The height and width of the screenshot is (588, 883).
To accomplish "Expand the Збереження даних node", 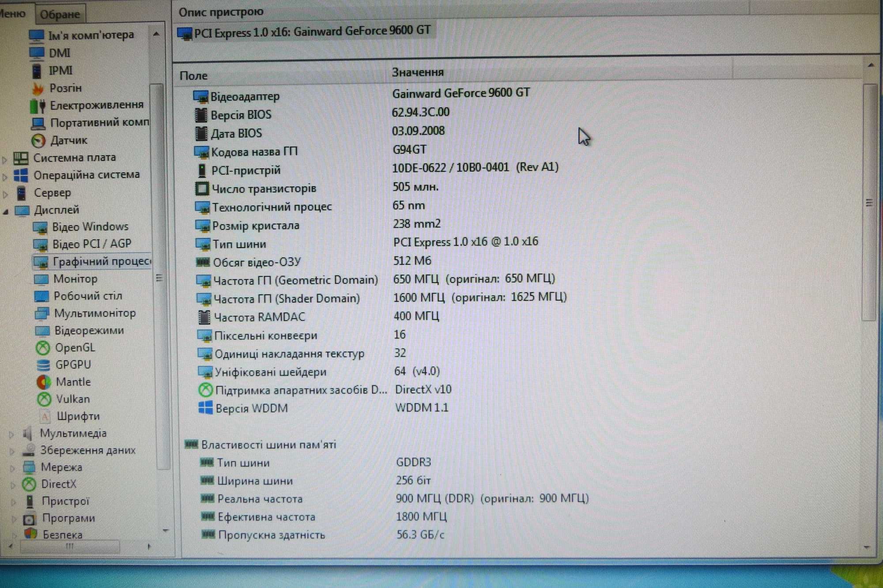I will coord(12,451).
